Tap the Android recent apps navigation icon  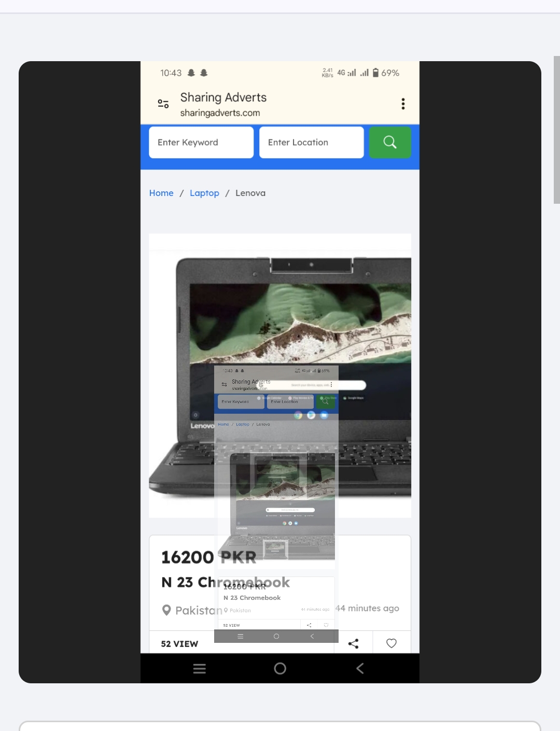point(200,668)
